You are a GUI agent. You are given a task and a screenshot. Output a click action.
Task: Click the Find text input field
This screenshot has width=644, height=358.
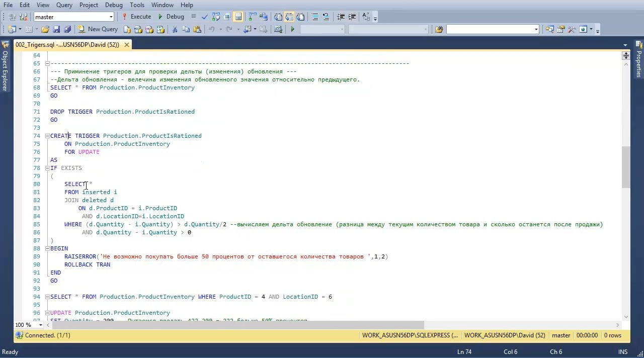[x=489, y=29]
